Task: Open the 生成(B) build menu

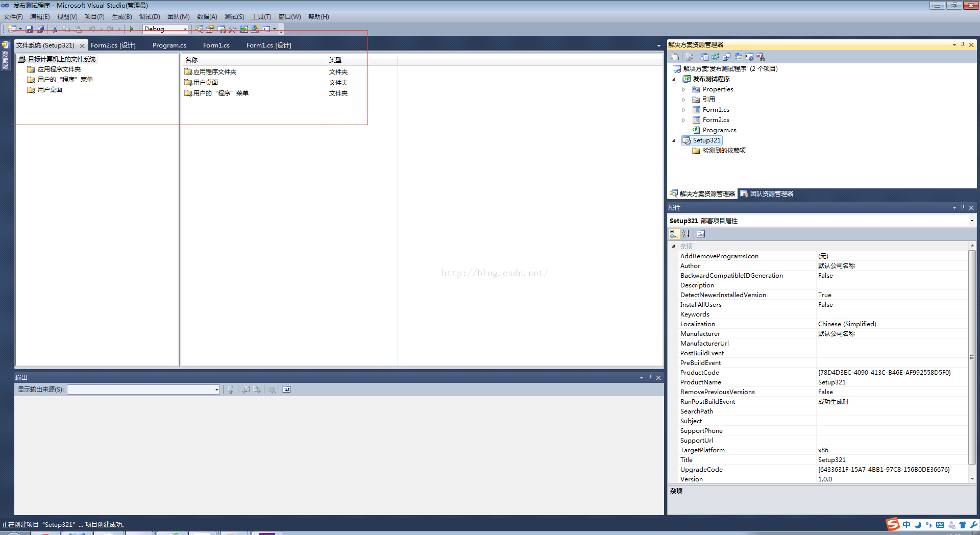Action: (121, 17)
